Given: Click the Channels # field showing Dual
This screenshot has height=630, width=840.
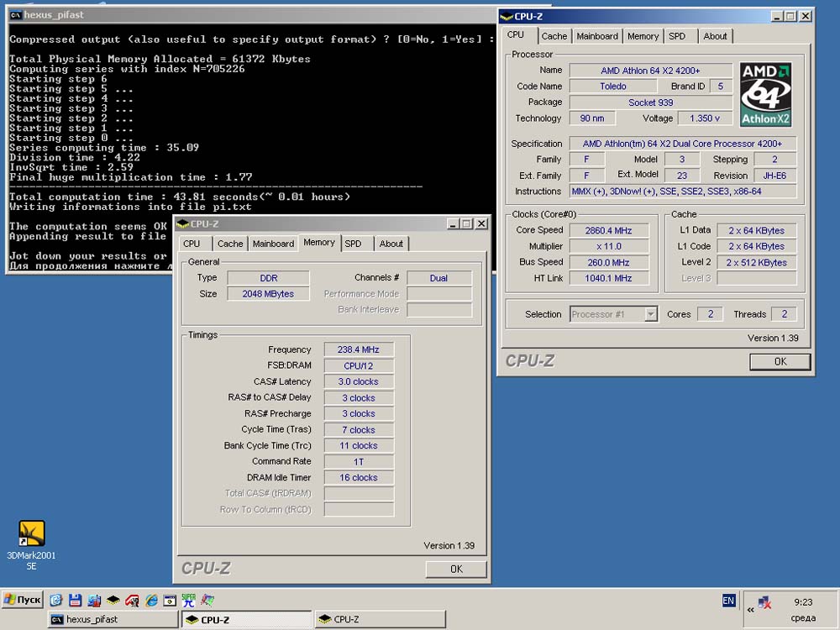Looking at the screenshot, I should (439, 278).
